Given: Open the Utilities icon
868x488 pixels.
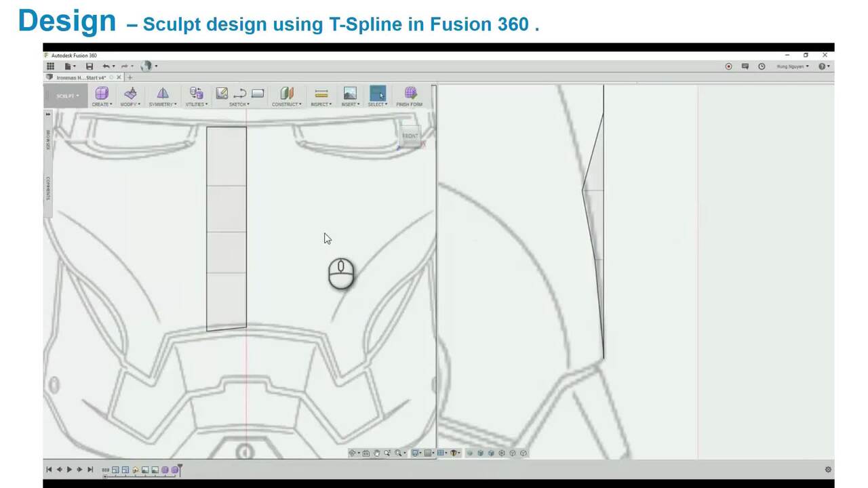Looking at the screenshot, I should [196, 93].
